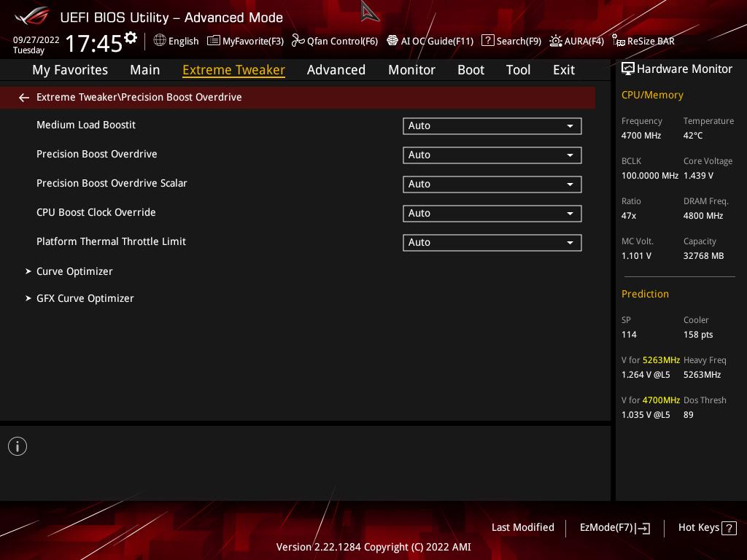747x560 pixels.
Task: Click the info icon in help panel
Action: 18,446
